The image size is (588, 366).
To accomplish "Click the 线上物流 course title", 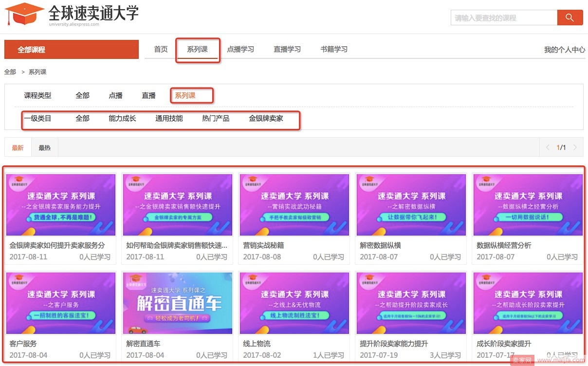I will point(257,344).
